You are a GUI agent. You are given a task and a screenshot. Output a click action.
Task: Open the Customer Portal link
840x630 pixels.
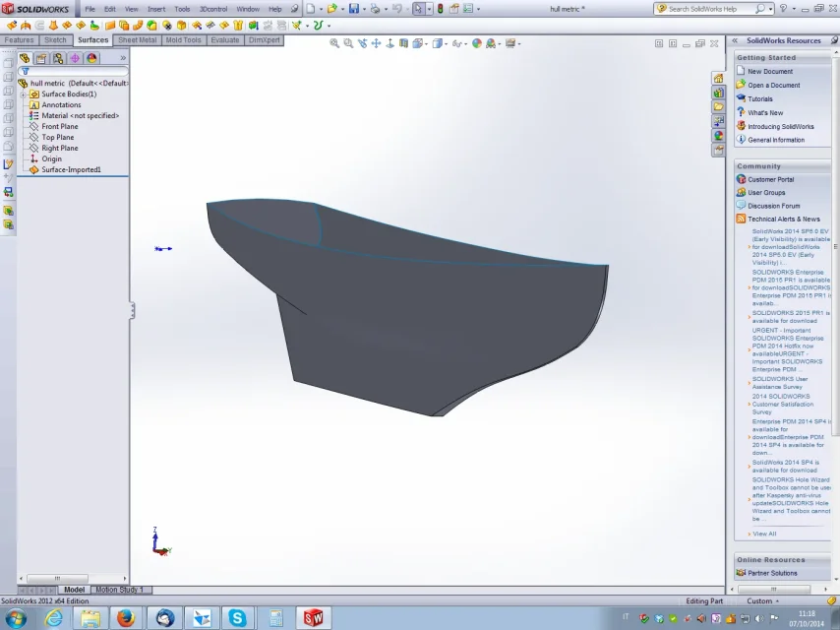pyautogui.click(x=771, y=179)
